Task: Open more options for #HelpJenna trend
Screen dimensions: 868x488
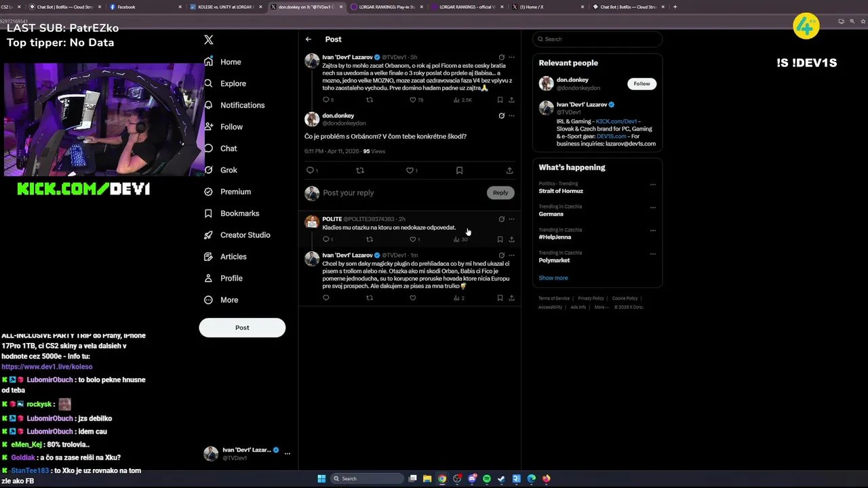Action: (x=653, y=230)
